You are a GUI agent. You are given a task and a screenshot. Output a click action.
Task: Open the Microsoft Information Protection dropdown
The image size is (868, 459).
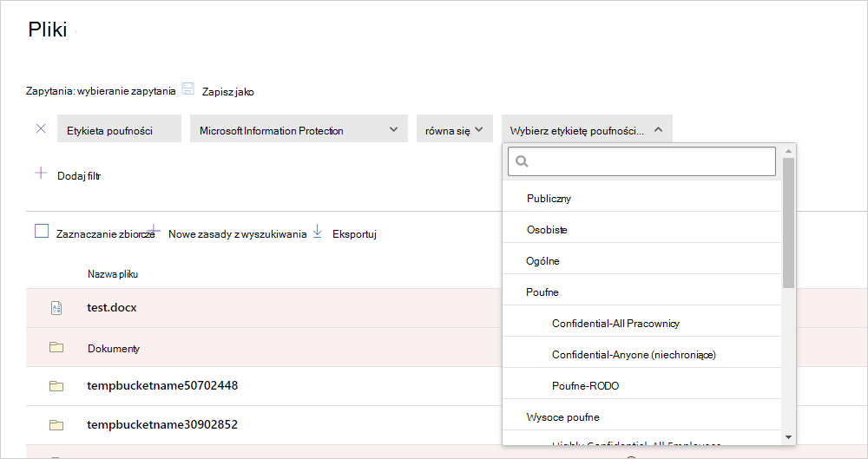pyautogui.click(x=299, y=128)
